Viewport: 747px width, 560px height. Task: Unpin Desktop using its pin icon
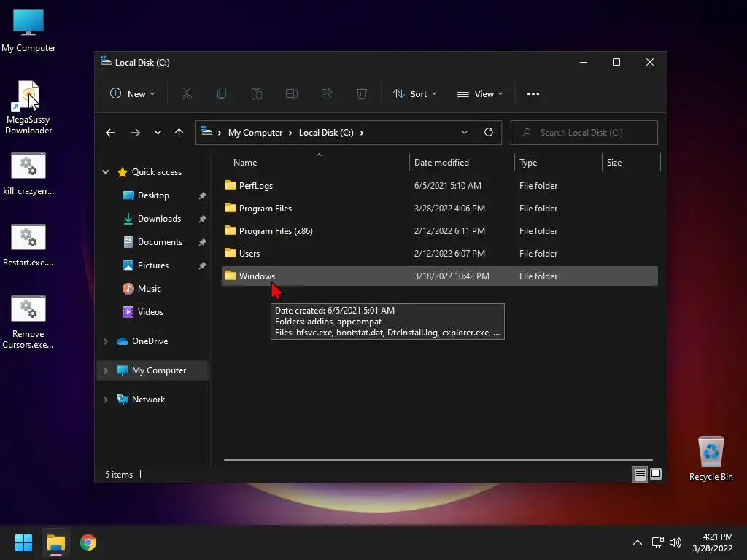203,195
